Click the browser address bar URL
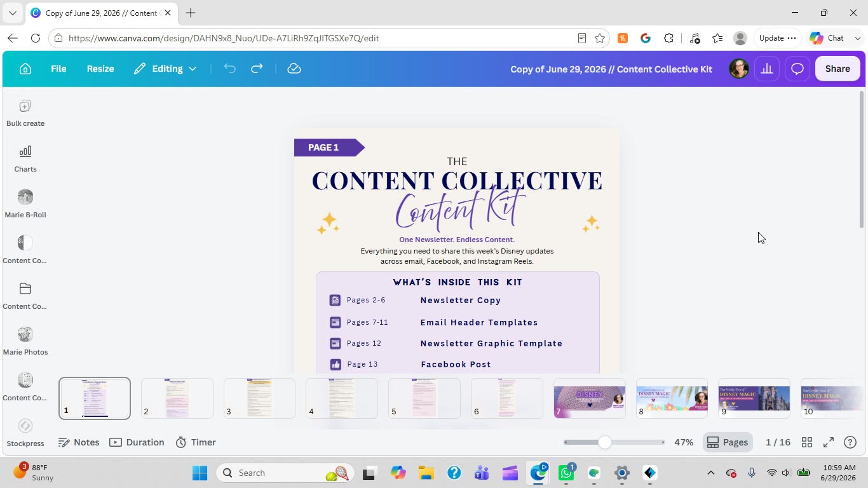 point(224,38)
